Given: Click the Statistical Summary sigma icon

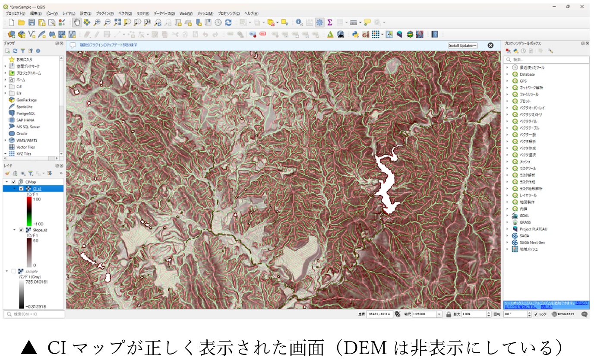Looking at the screenshot, I should 330,22.
